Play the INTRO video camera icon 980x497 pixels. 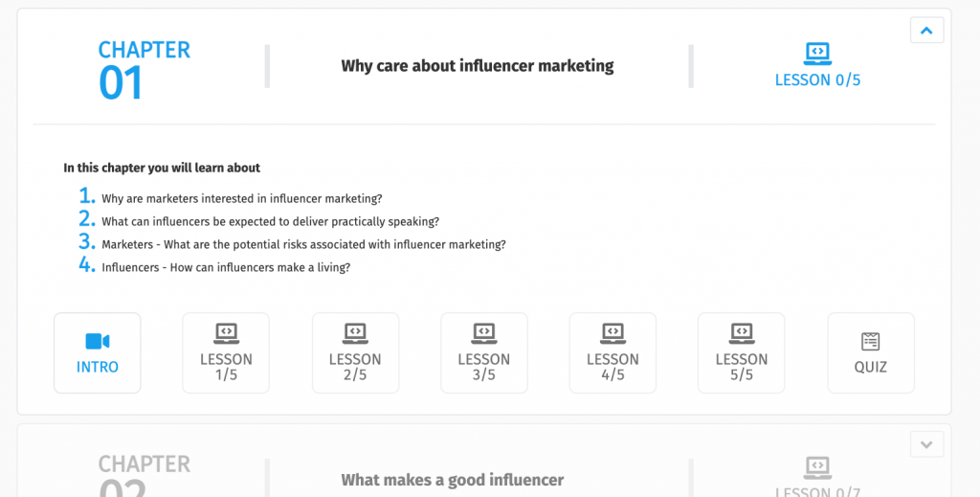[98, 341]
